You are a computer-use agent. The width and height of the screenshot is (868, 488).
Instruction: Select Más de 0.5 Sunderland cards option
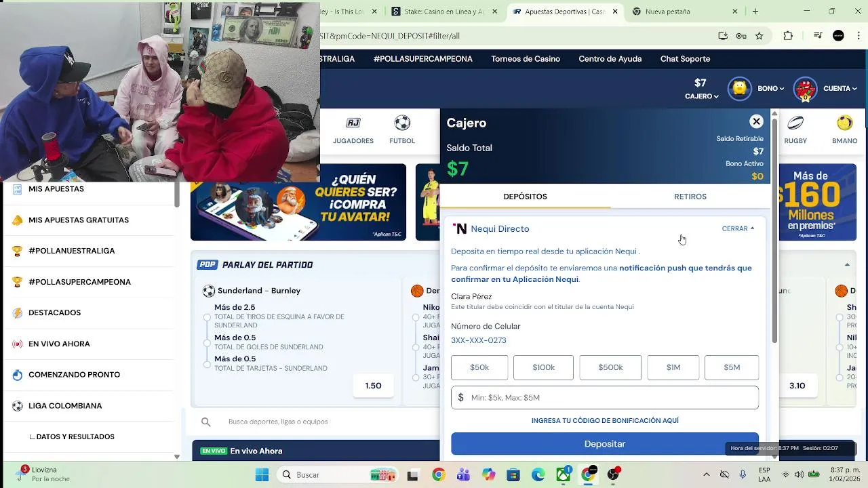tap(208, 364)
